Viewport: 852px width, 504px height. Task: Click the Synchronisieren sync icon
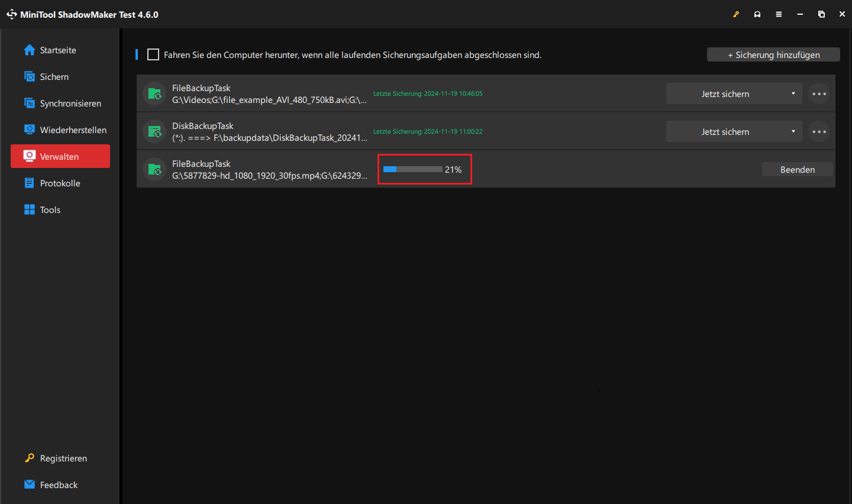pyautogui.click(x=30, y=104)
